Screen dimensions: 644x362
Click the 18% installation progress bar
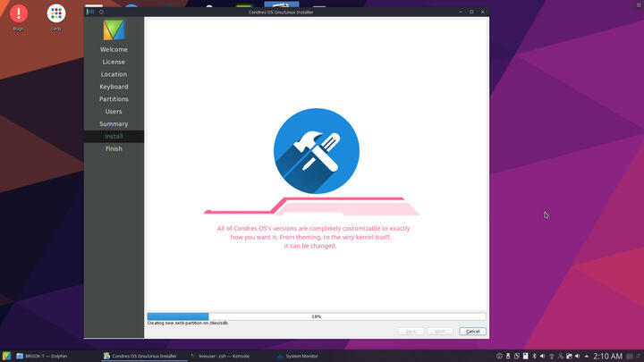point(317,316)
